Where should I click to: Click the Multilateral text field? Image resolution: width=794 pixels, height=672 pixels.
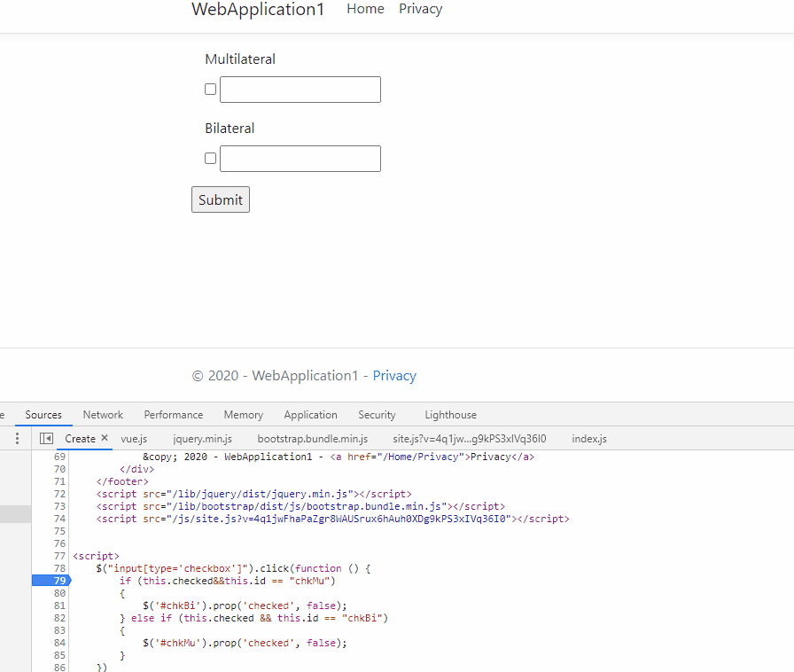(x=300, y=90)
